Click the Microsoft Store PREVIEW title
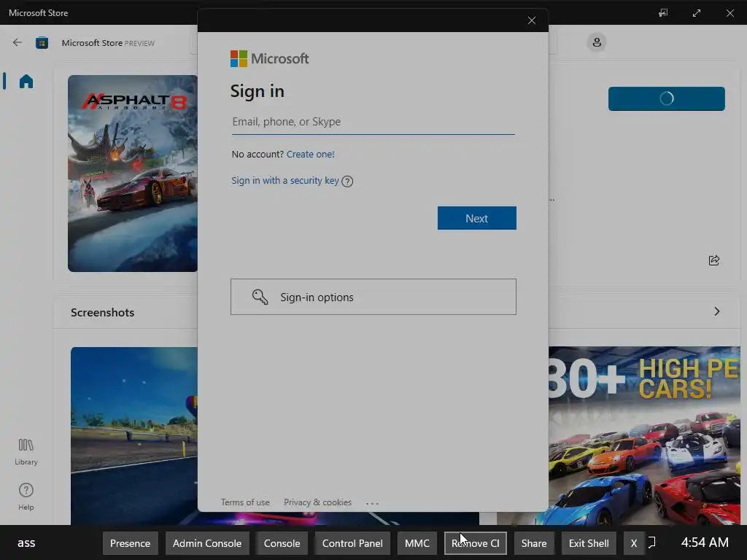 click(x=108, y=43)
